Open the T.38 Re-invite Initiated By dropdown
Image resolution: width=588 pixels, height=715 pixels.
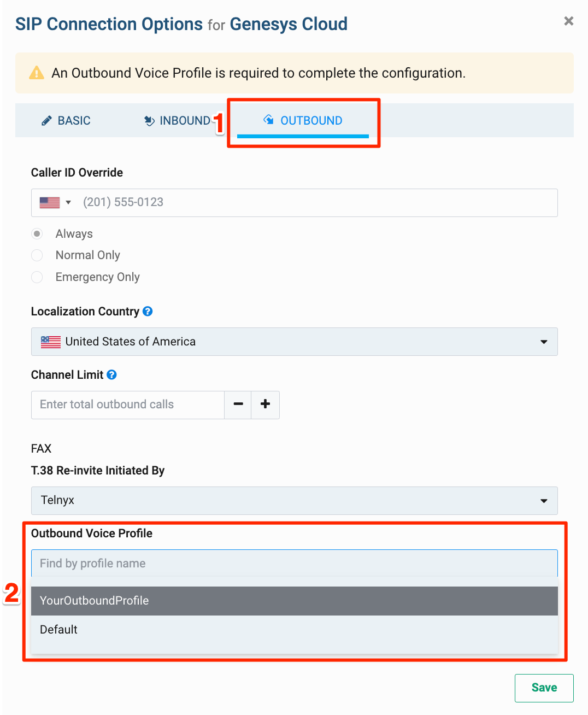click(543, 500)
